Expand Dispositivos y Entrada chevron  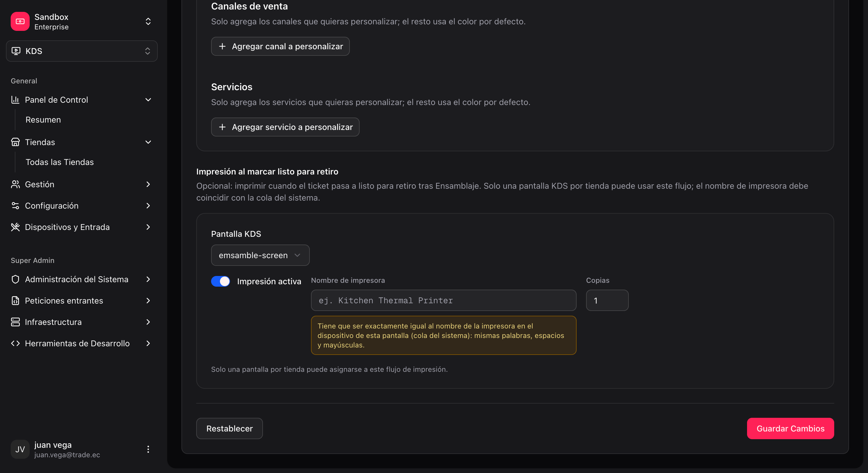[x=148, y=227]
